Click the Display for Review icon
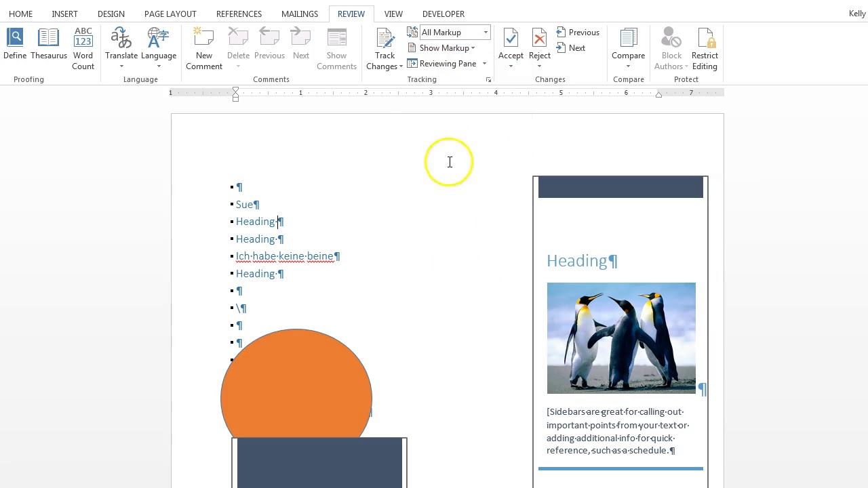 pos(412,32)
